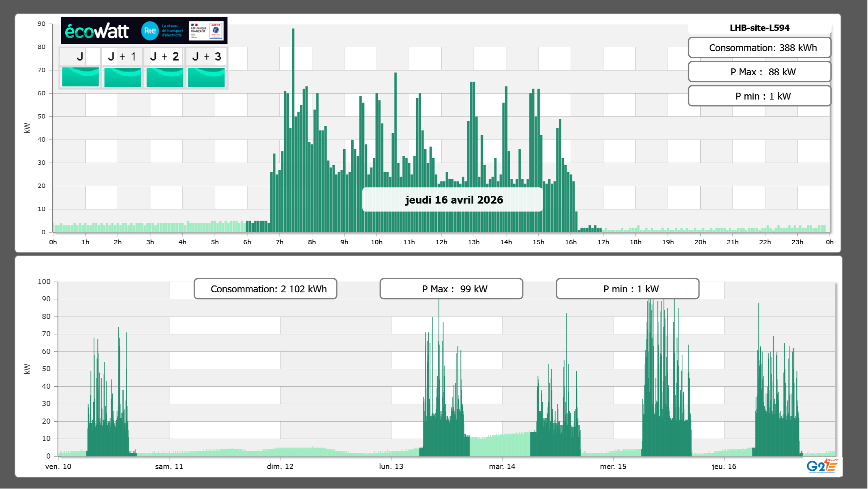Screen dimensions: 868x489
Task: Select the J + 1 forecast tab
Action: (122, 56)
